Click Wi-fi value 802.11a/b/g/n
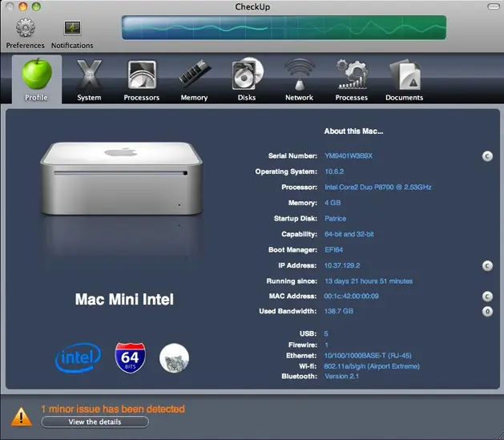Image resolution: width=504 pixels, height=440 pixels. click(x=372, y=366)
